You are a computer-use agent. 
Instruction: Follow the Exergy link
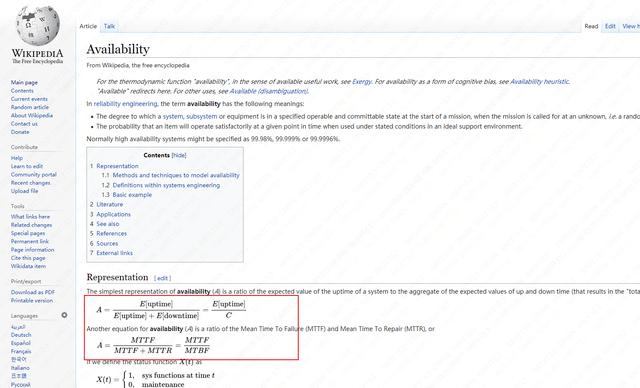pos(362,82)
